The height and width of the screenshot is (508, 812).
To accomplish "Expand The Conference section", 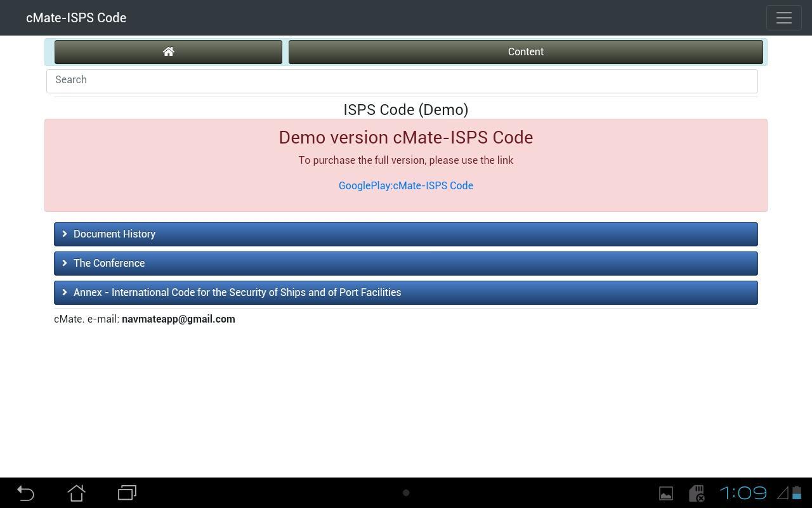I will [x=406, y=264].
